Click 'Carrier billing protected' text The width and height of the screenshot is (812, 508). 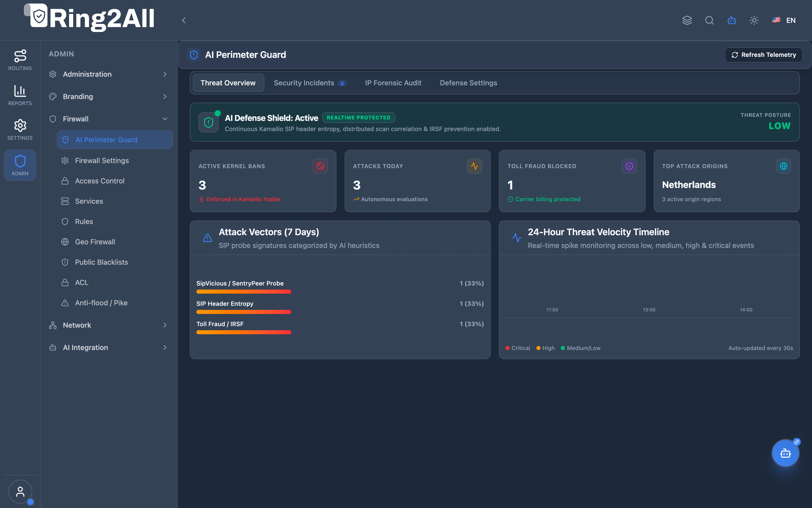(x=548, y=199)
